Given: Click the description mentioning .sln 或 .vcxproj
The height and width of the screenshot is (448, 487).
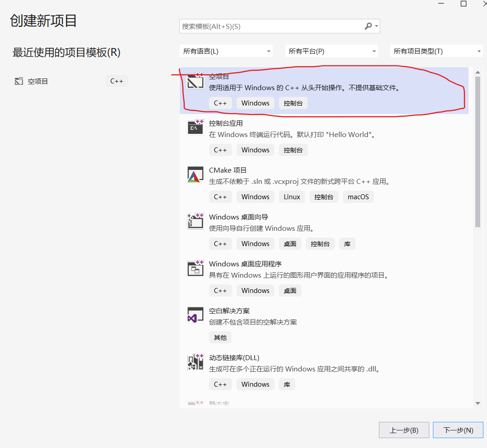Looking at the screenshot, I should (300, 182).
